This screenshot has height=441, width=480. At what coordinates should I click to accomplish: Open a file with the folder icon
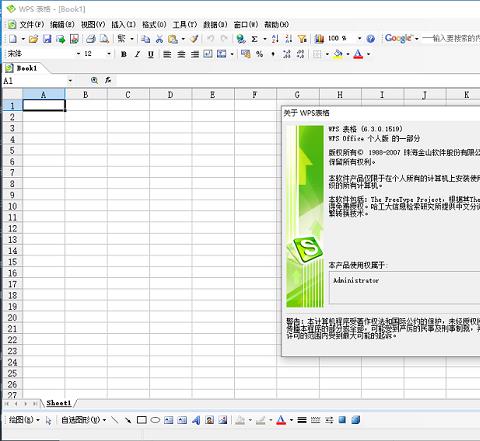pos(33,39)
